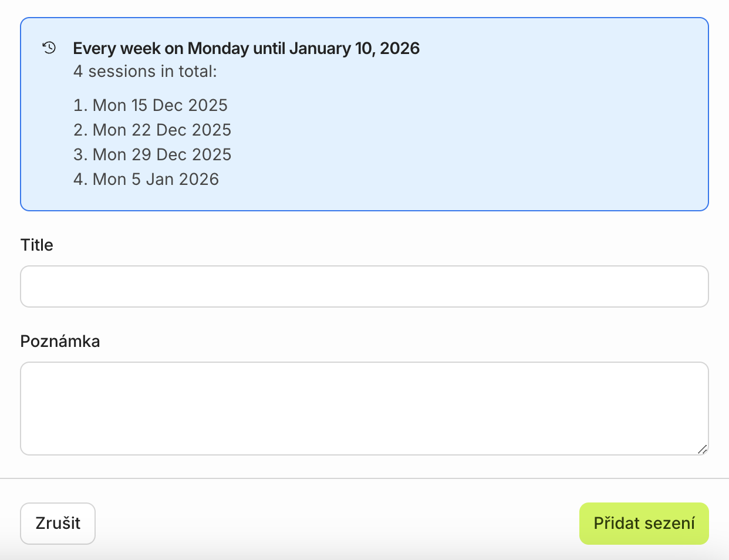Click the Poznámka textarea resize handle
Viewport: 729px width, 560px height.
[x=702, y=450]
